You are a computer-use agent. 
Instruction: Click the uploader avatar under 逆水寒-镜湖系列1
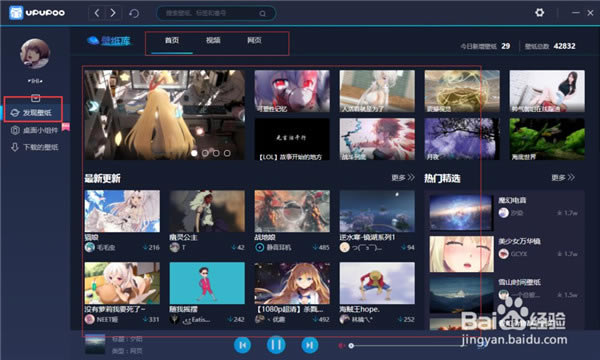pyautogui.click(x=344, y=247)
